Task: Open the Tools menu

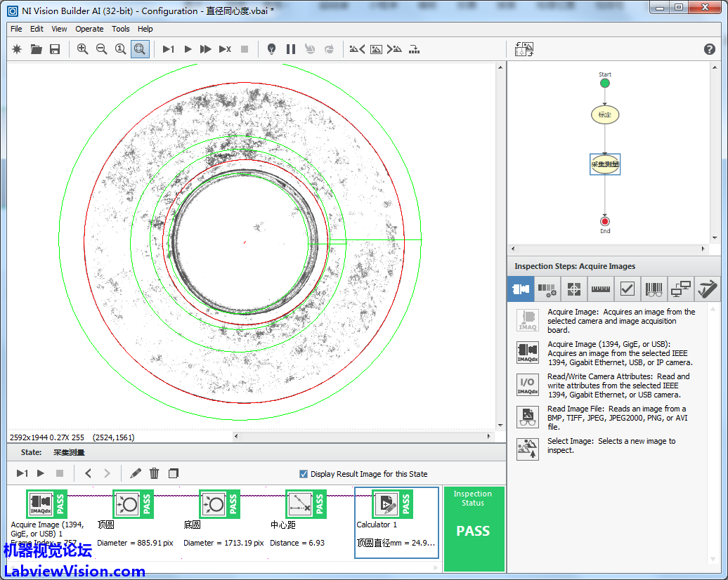Action: point(121,29)
